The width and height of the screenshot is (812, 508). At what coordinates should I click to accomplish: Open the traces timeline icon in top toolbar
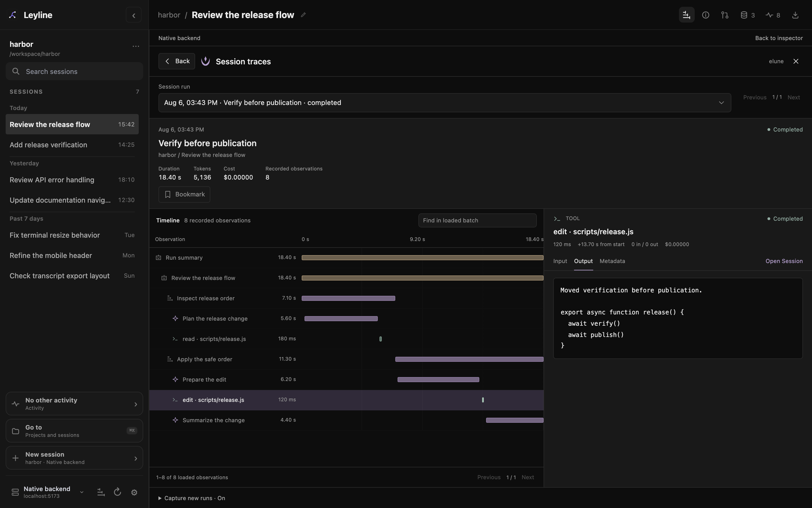(687, 15)
